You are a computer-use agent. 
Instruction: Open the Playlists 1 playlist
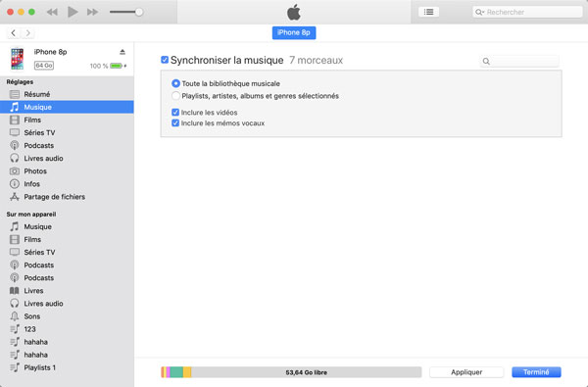[67, 367]
